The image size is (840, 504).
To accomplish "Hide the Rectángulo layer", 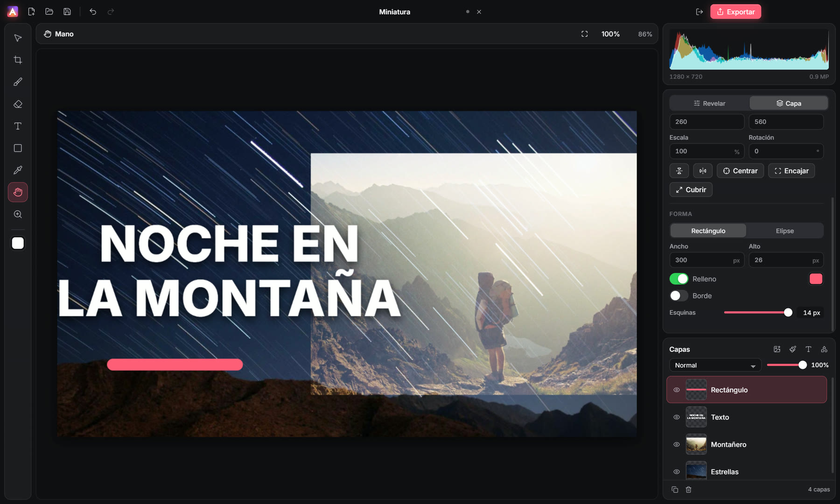I will tap(676, 390).
